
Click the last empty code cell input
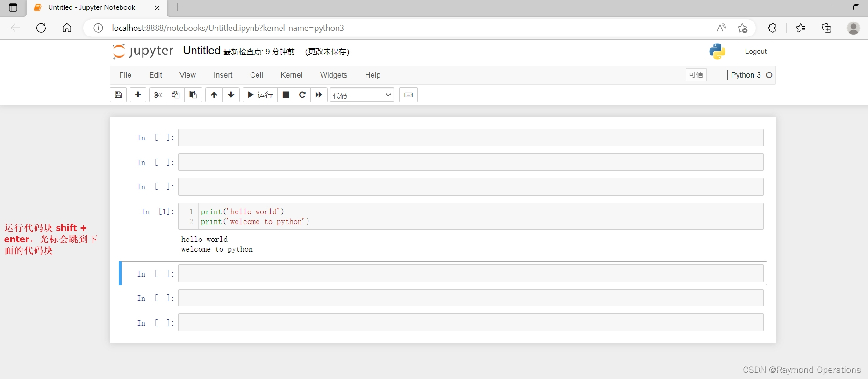(471, 322)
